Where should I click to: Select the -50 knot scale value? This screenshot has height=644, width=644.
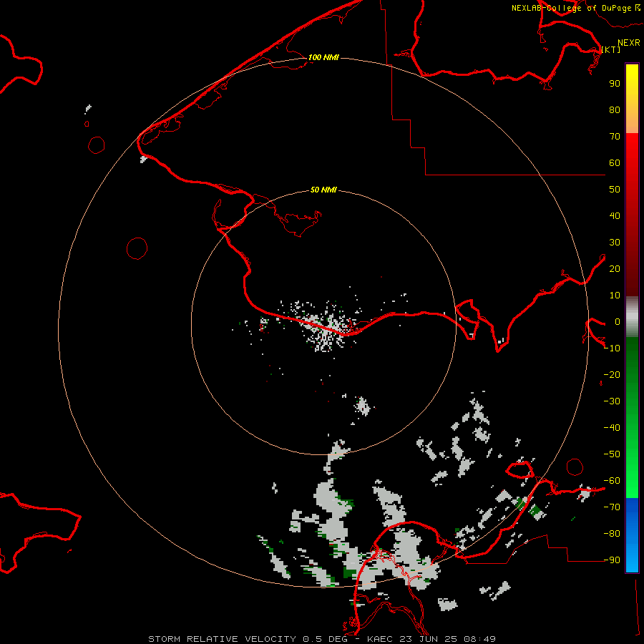612,454
